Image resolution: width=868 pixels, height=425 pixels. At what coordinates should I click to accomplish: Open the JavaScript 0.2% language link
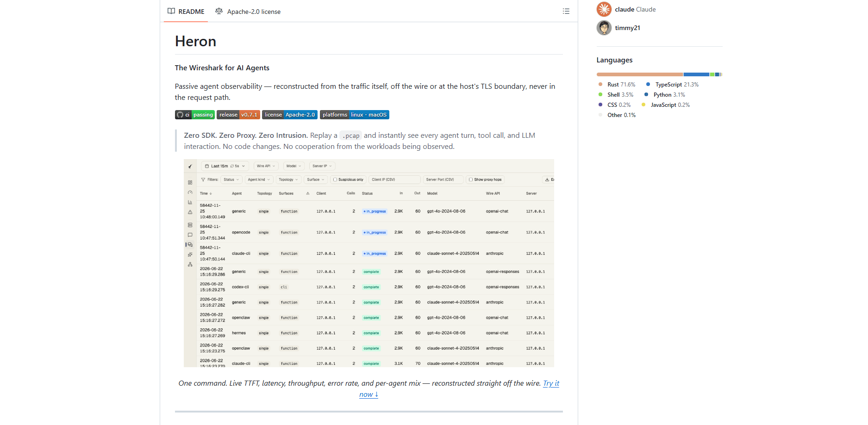[666, 105]
